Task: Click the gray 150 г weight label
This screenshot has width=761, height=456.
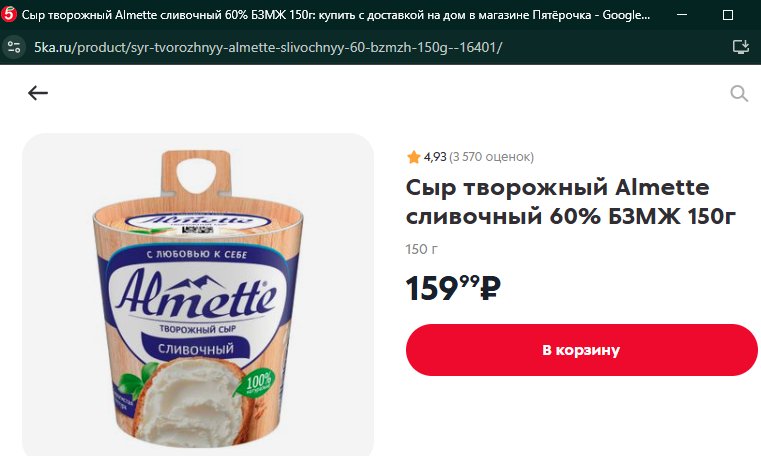Action: coord(421,249)
